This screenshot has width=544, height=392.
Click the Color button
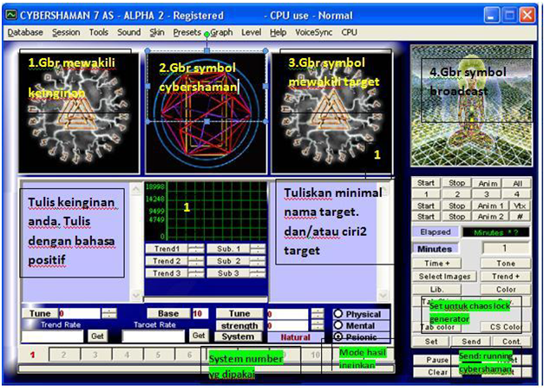[506, 290]
